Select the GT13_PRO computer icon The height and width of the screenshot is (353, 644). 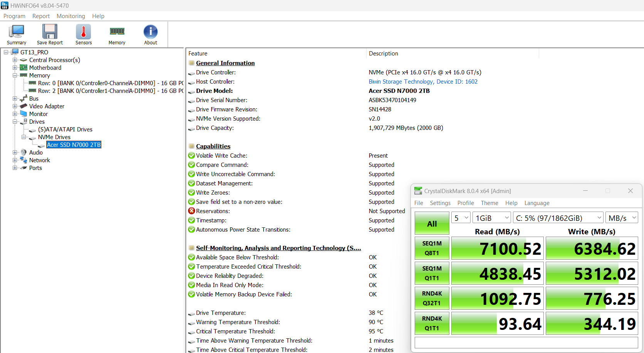click(x=15, y=52)
